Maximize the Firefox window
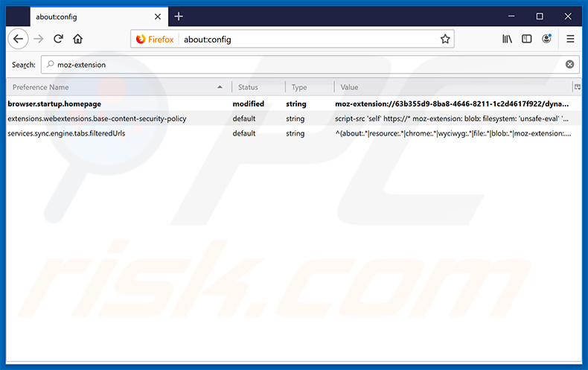 [540, 16]
